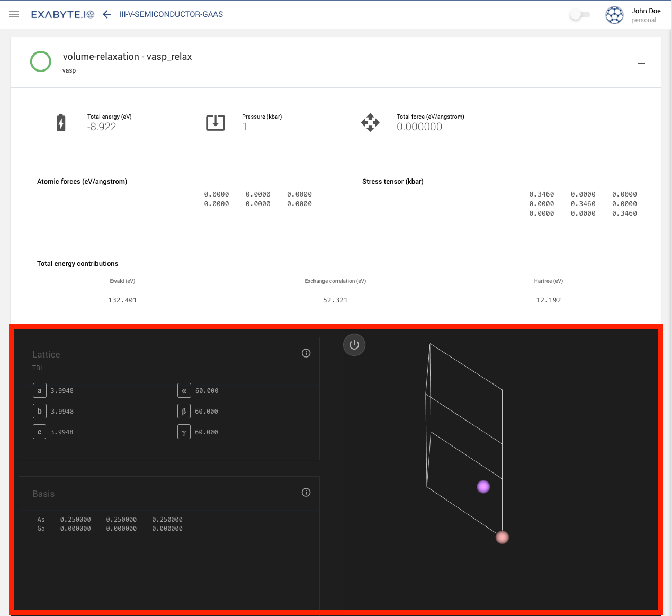The width and height of the screenshot is (672, 616).
Task: Open the Basis info tooltip icon
Action: tap(306, 492)
